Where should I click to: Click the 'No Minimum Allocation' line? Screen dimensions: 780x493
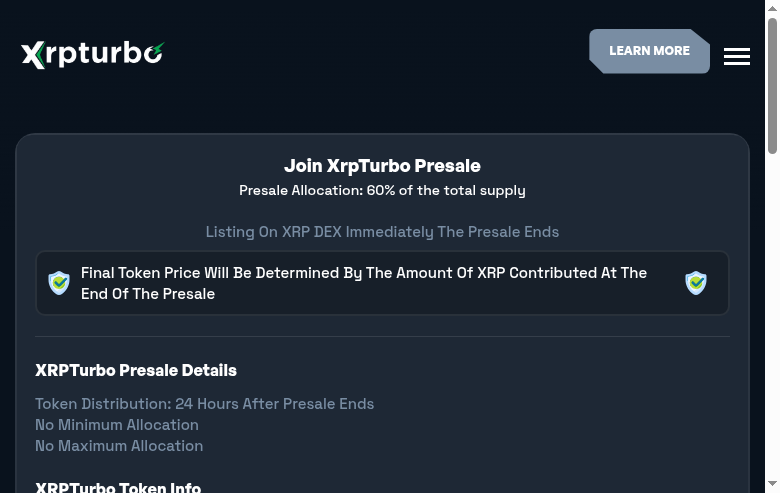pyautogui.click(x=117, y=425)
